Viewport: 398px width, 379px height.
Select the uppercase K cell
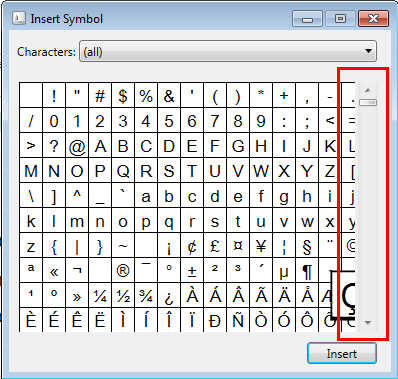pyautogui.click(x=330, y=146)
